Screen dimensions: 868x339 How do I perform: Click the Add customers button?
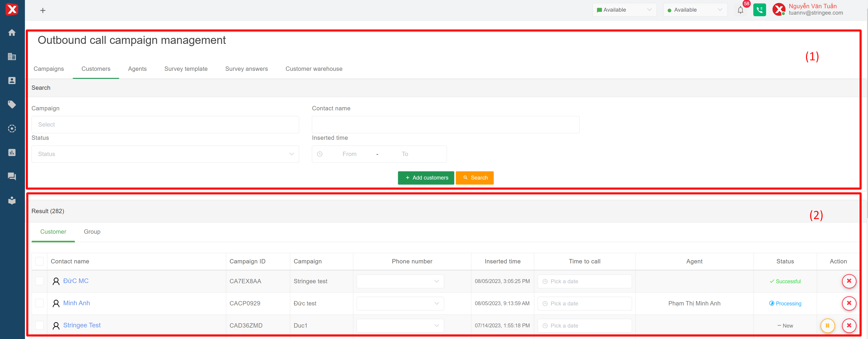coord(426,177)
